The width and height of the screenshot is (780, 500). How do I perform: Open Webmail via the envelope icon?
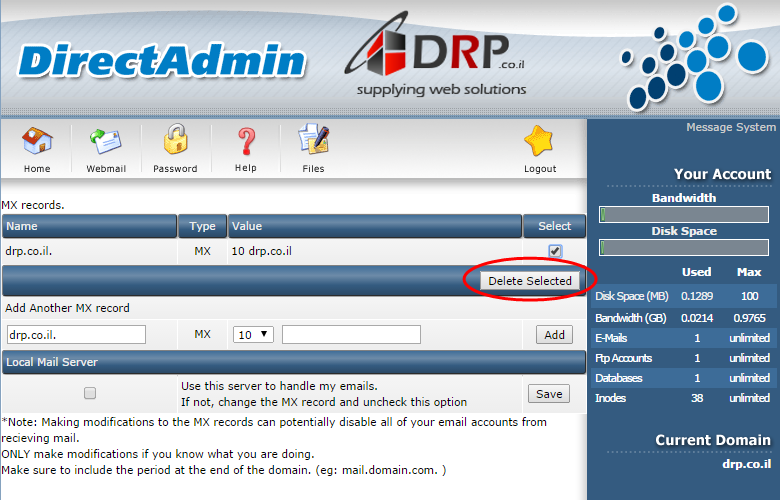[106, 142]
